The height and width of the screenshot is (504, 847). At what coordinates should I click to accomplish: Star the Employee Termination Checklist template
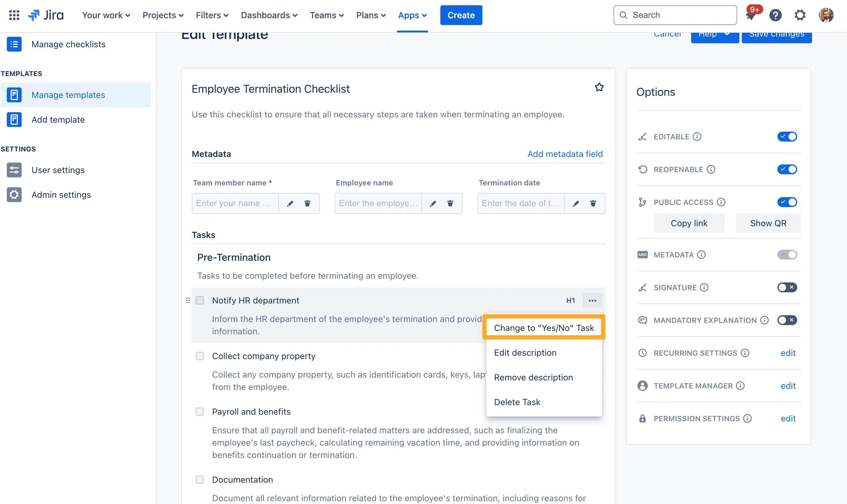click(x=599, y=87)
